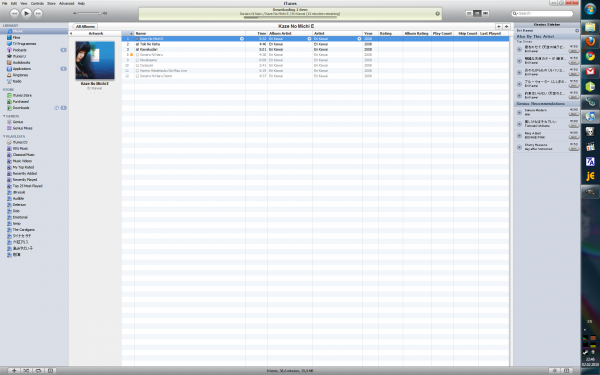The width and height of the screenshot is (600, 375).
Task: Select the Radio library item
Action: (17, 81)
